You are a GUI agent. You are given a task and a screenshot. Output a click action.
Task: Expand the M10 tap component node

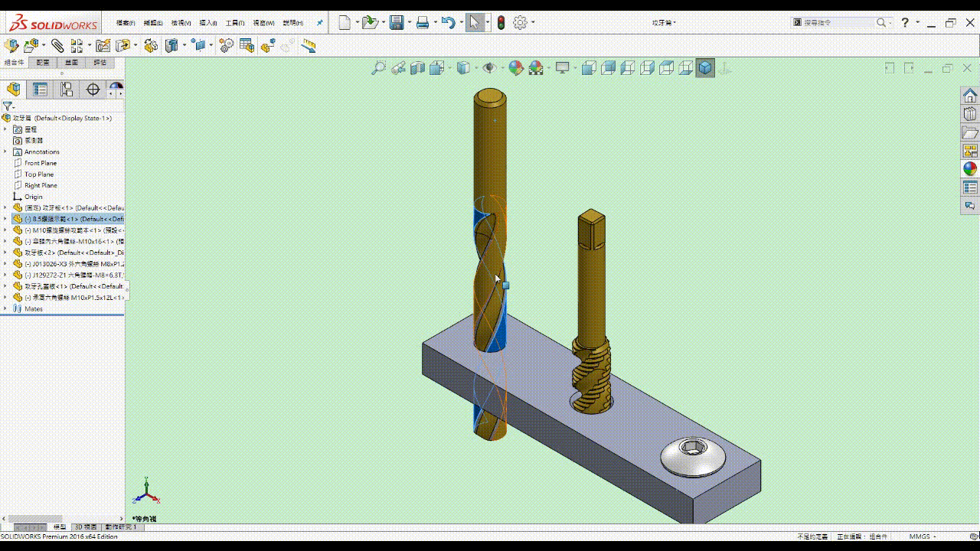(5, 230)
